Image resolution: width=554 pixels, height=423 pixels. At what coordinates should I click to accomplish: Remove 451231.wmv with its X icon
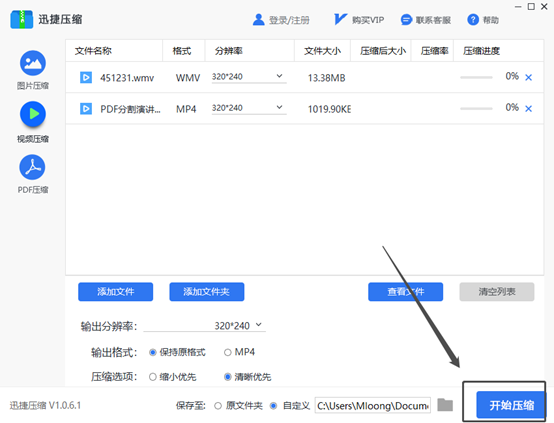tap(529, 77)
